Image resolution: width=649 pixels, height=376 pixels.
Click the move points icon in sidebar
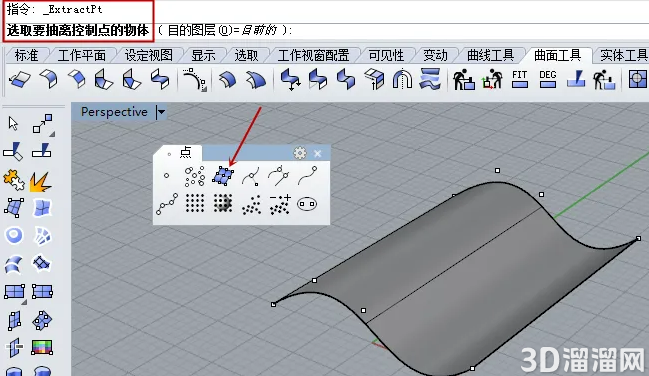point(43,124)
